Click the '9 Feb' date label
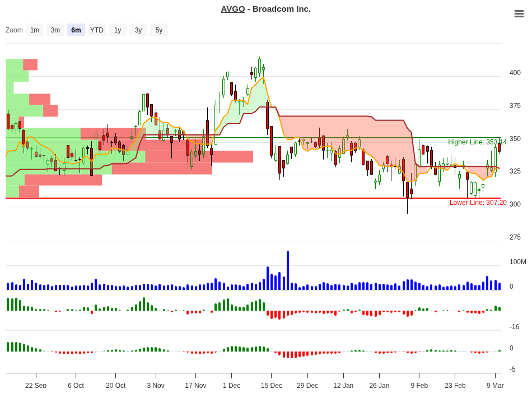 419,385
